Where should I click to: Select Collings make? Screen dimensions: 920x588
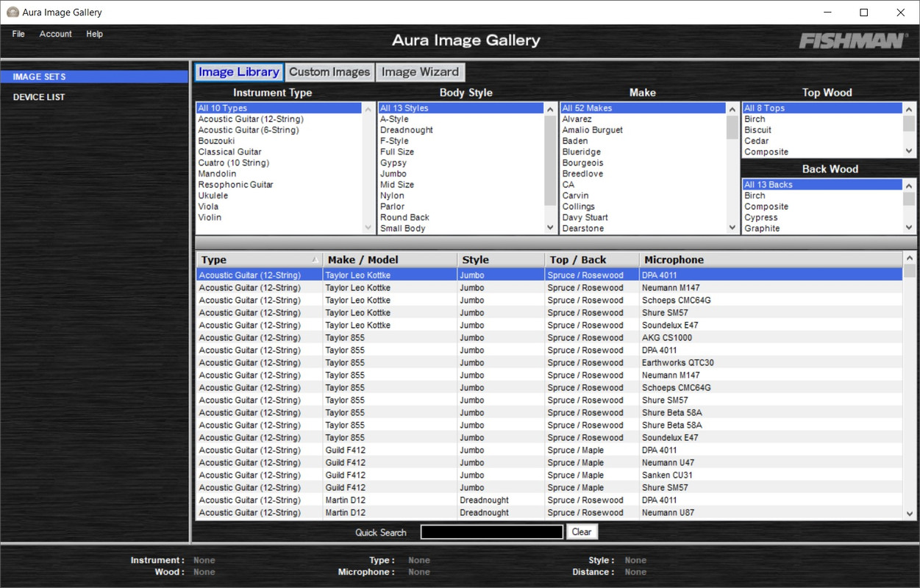coord(643,207)
